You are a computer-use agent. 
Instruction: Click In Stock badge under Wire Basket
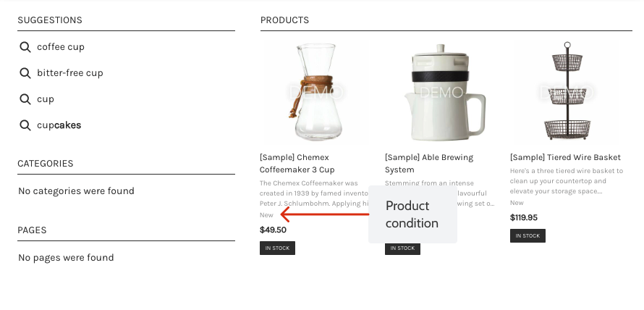(x=528, y=235)
